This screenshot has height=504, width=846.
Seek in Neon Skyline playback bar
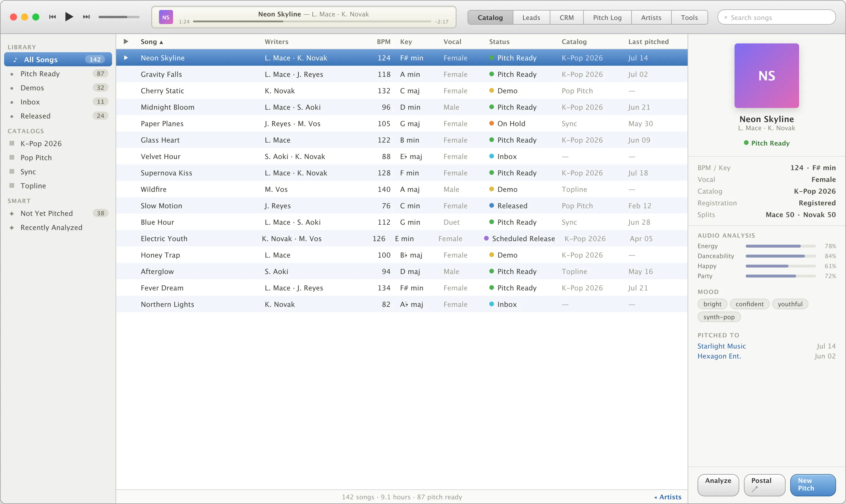point(312,21)
